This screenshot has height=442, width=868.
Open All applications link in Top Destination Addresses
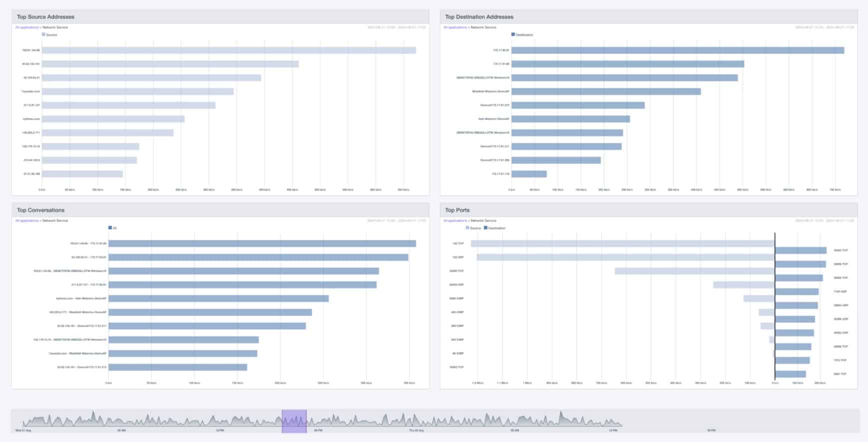click(455, 27)
